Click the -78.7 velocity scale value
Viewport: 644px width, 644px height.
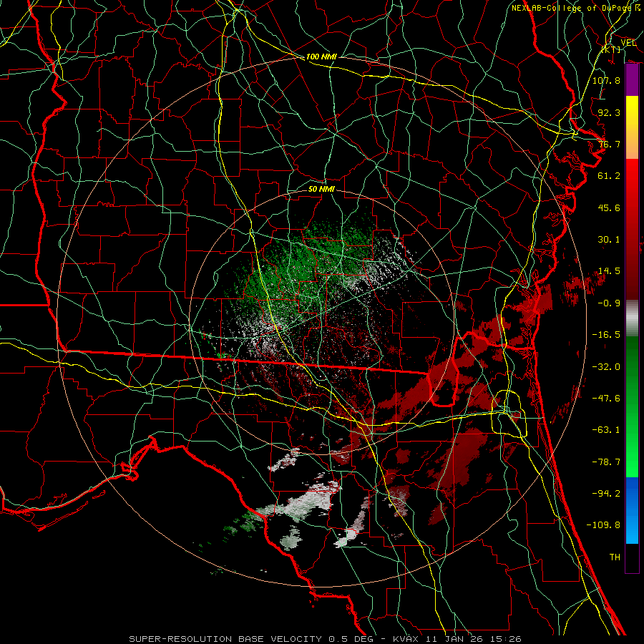pos(606,462)
